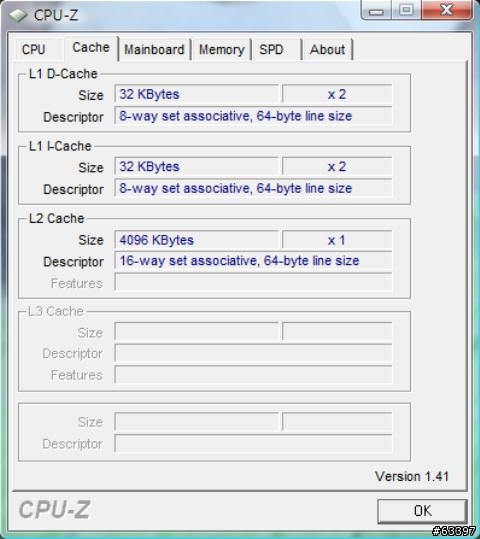This screenshot has height=539, width=480.
Task: Click L1 I-Cache size field 32 KBytes
Action: [196, 167]
